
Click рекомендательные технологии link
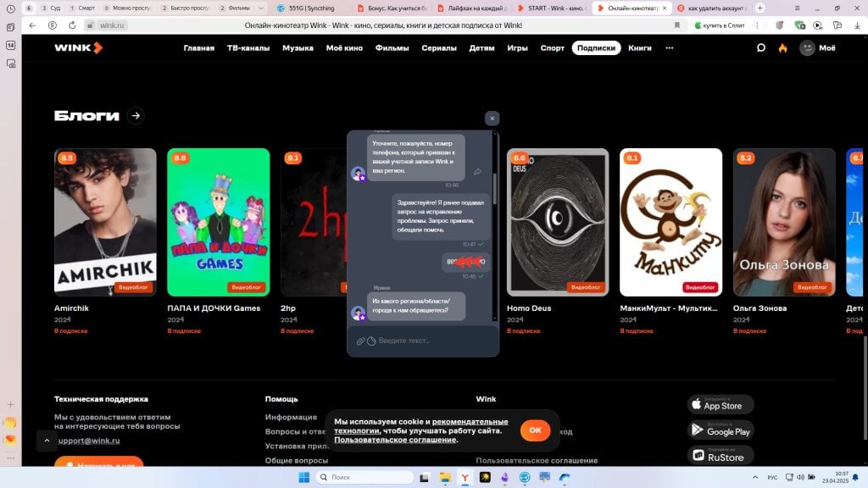[420, 426]
